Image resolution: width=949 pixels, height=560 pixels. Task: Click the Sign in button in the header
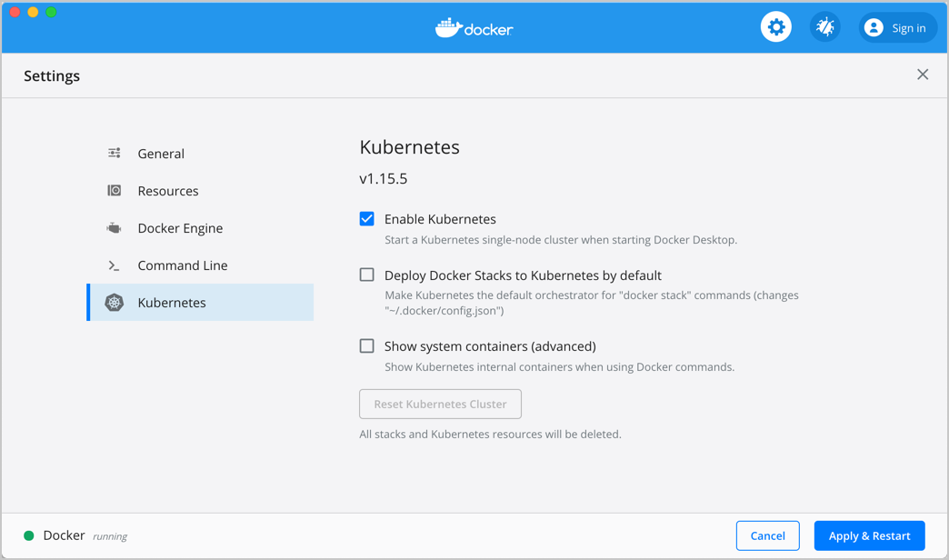tap(904, 26)
